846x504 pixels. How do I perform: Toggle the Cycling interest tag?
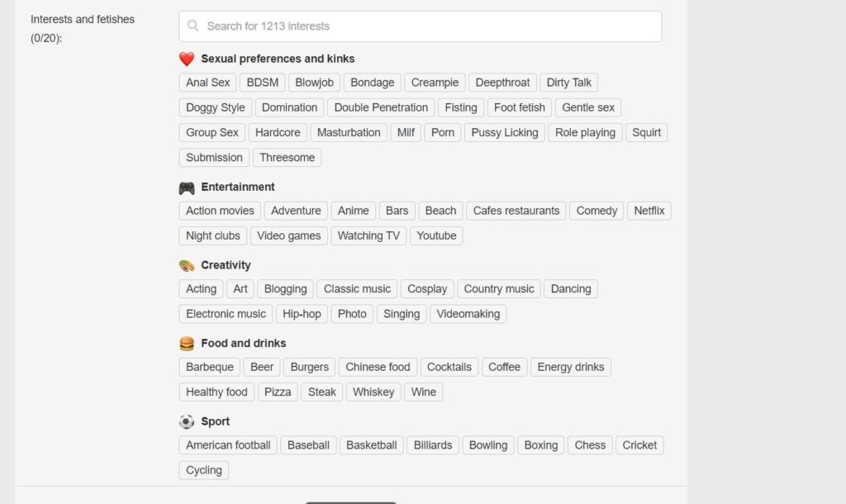click(203, 469)
